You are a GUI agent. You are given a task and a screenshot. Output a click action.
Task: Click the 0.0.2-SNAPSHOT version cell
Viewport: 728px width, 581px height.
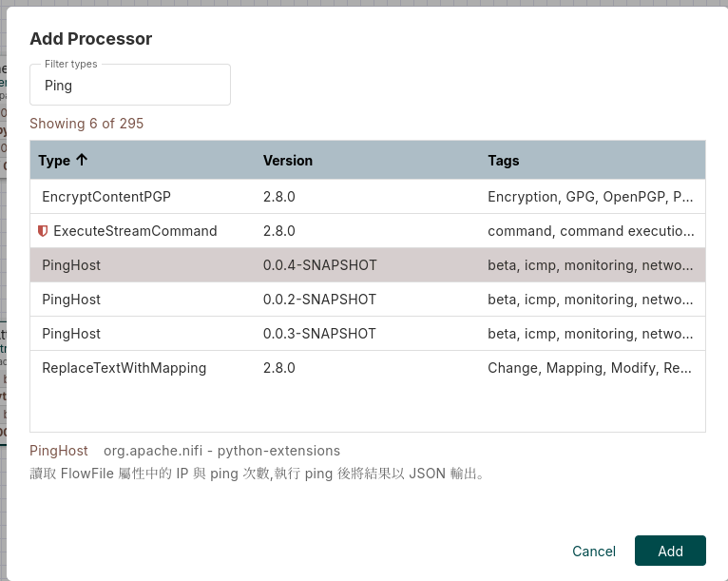[x=319, y=300]
